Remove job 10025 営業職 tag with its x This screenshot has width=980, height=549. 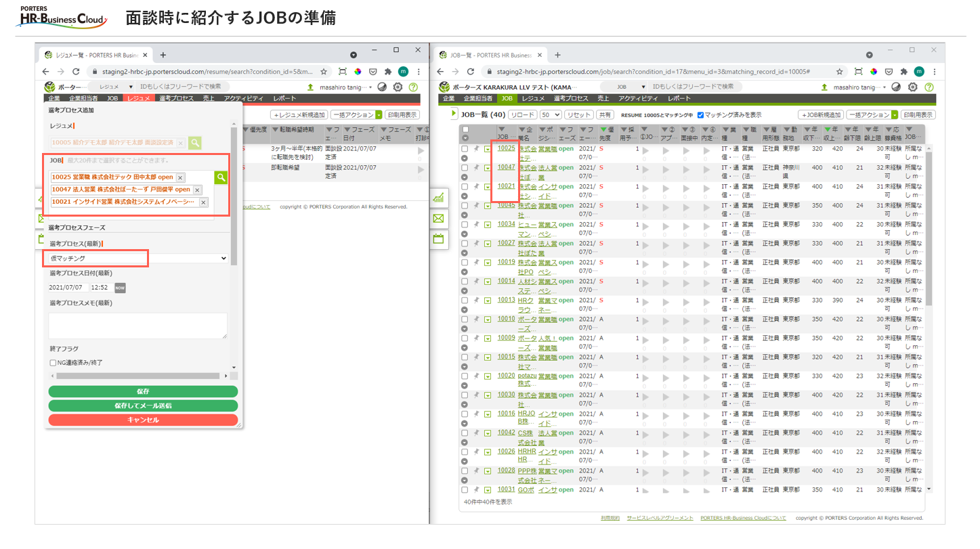[x=180, y=177]
